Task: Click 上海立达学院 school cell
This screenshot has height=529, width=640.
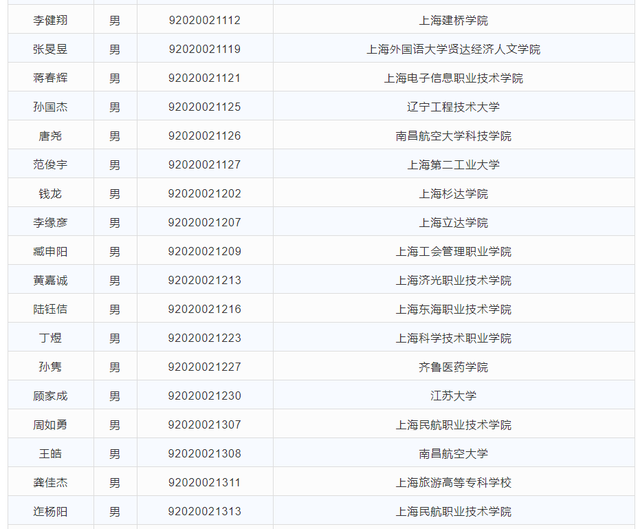Action: click(453, 223)
